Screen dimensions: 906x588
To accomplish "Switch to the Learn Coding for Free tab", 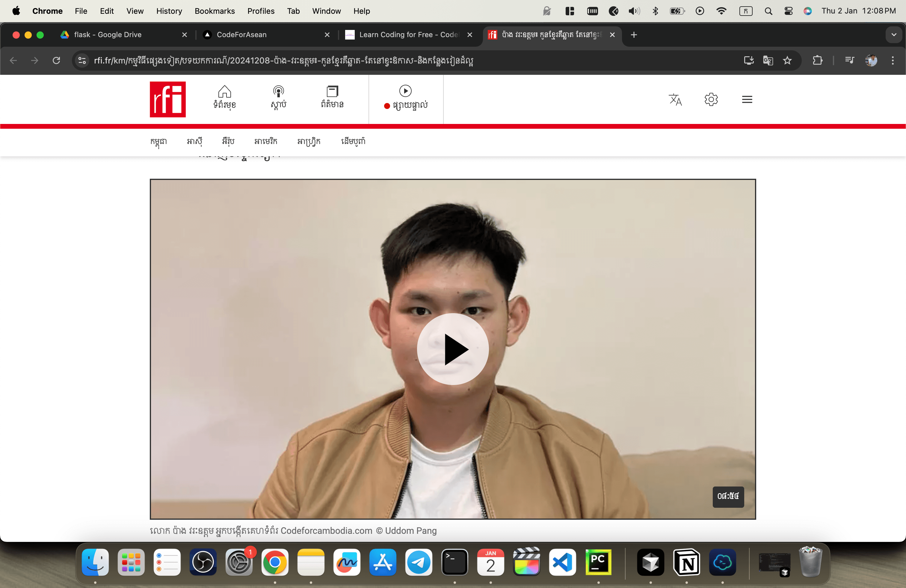I will pos(409,35).
